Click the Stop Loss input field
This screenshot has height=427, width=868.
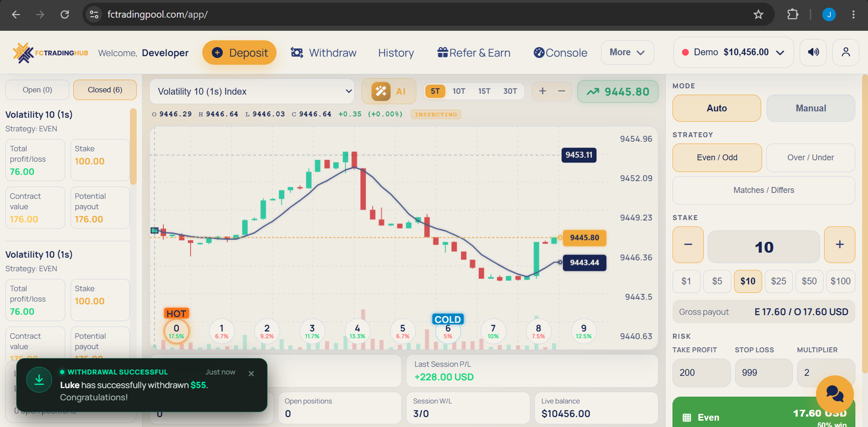764,373
